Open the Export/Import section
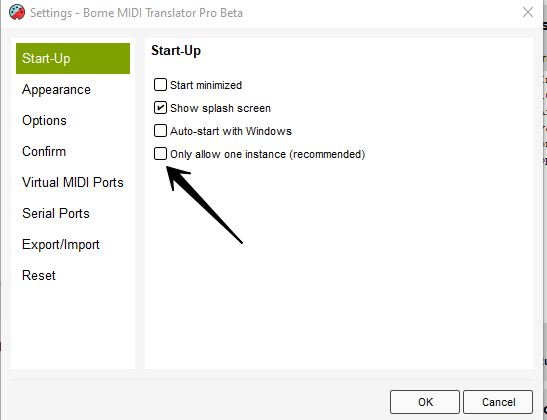 61,244
